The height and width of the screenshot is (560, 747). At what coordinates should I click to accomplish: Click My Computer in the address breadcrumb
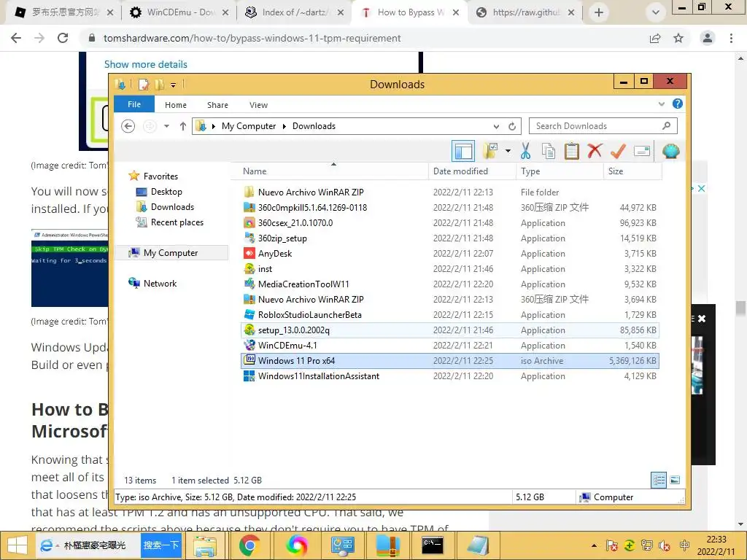click(x=249, y=126)
